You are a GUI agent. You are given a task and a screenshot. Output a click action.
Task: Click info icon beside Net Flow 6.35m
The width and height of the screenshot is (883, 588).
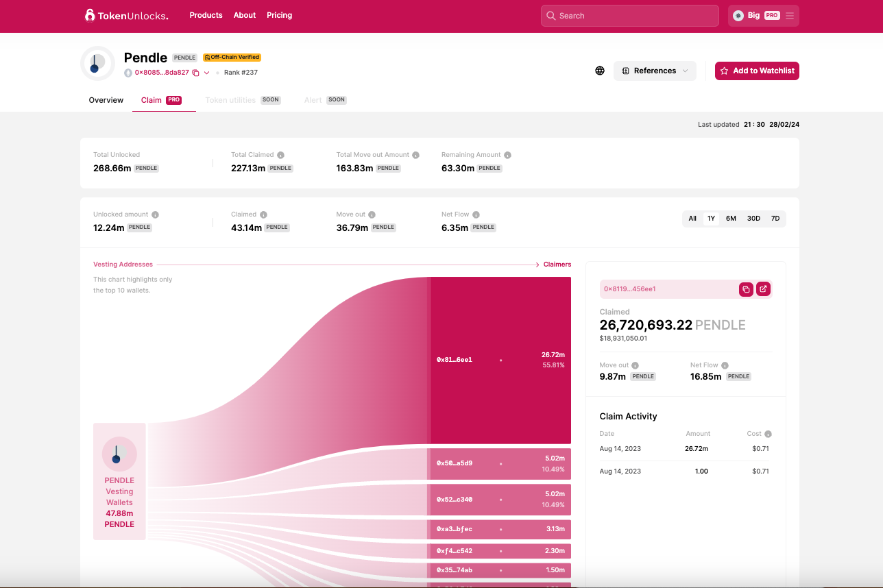tap(476, 215)
